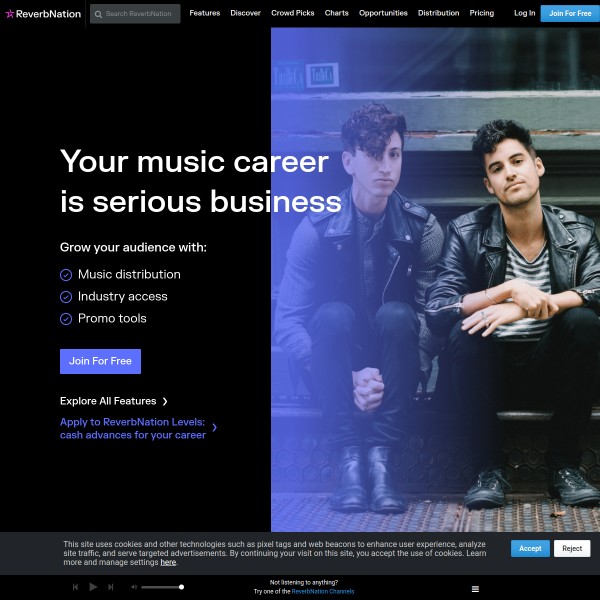Screen dimensions: 600x600
Task: Click the 'Grow your audience with:' text
Action: pos(133,248)
